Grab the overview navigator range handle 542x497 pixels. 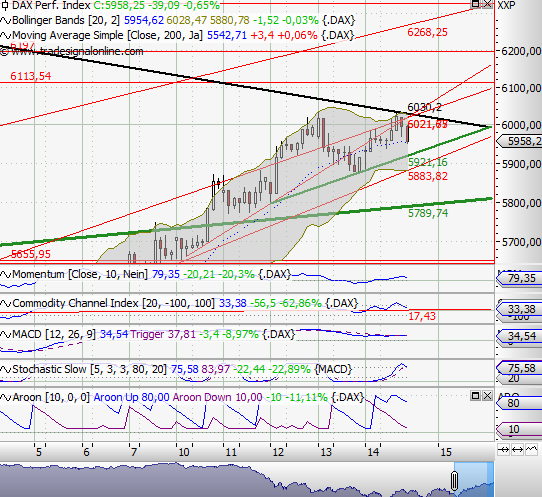(455, 480)
